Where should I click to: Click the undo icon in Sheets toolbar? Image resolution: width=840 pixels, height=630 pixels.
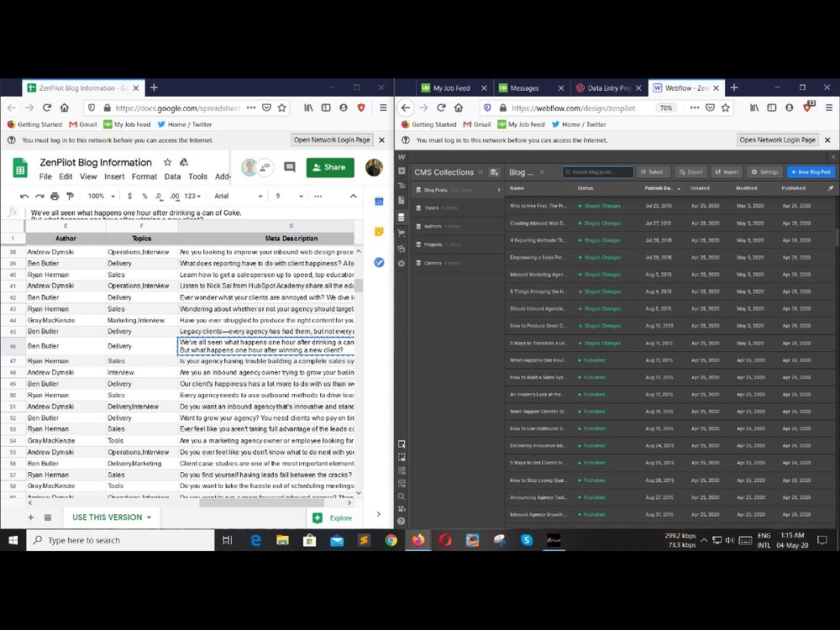(x=24, y=196)
